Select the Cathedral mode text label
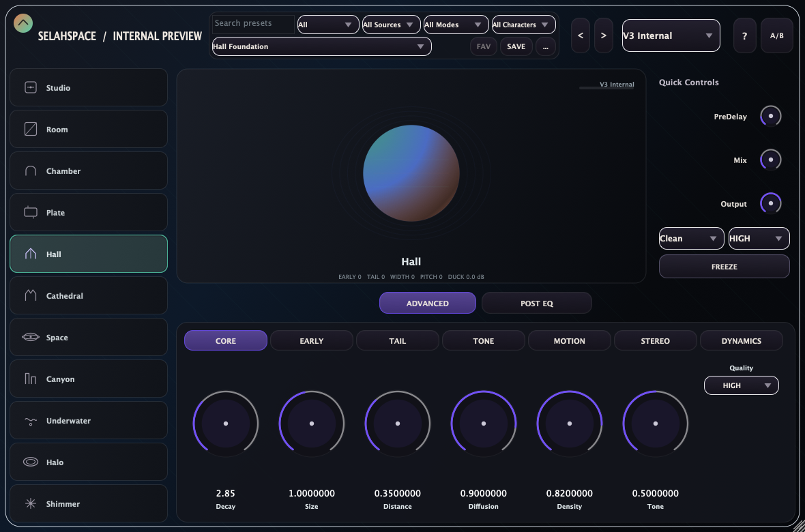The width and height of the screenshot is (805, 532). coord(65,296)
